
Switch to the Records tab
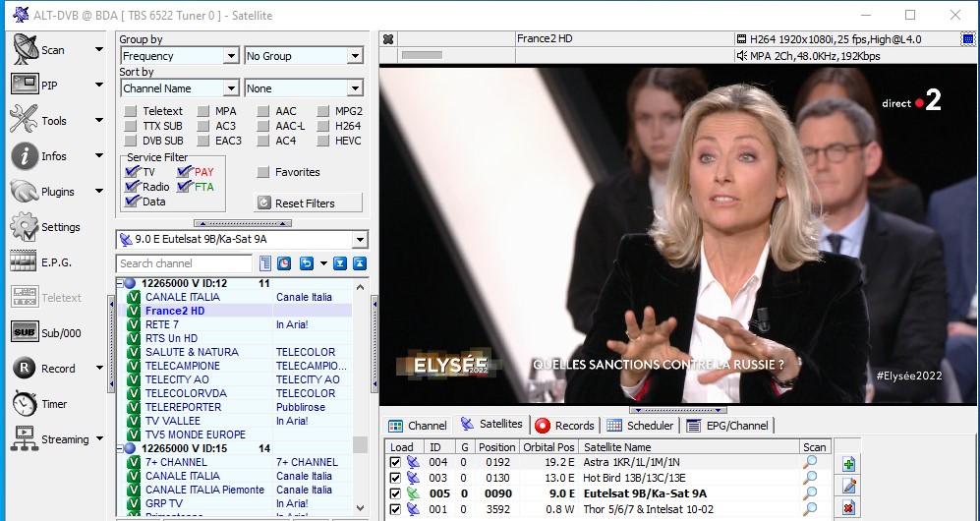[x=564, y=426]
